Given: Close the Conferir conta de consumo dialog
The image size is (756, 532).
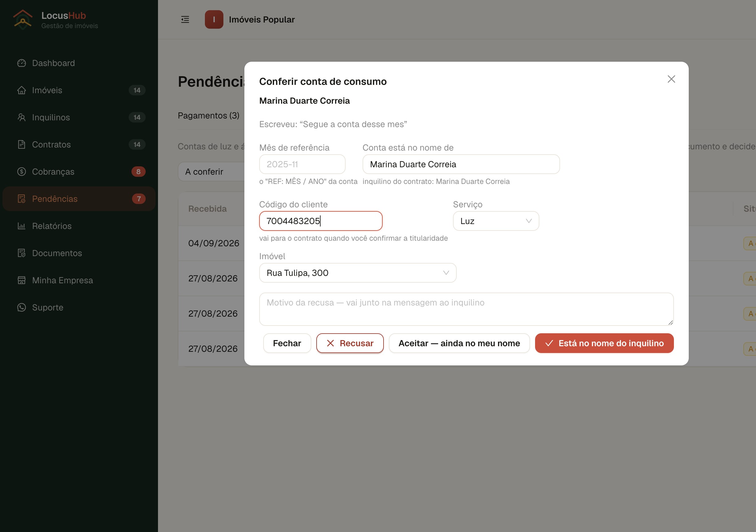Looking at the screenshot, I should (x=671, y=79).
